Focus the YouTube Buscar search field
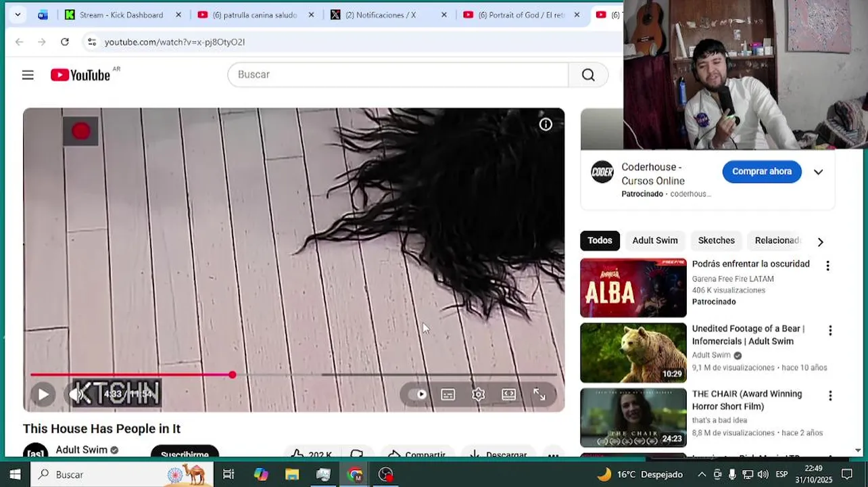Viewport: 868px width, 487px height. pos(398,75)
